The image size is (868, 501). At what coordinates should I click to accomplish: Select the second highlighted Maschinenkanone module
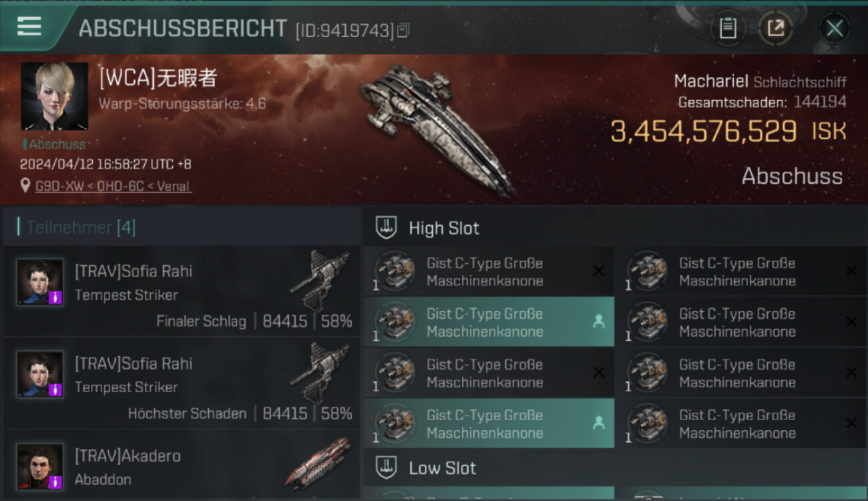(489, 424)
